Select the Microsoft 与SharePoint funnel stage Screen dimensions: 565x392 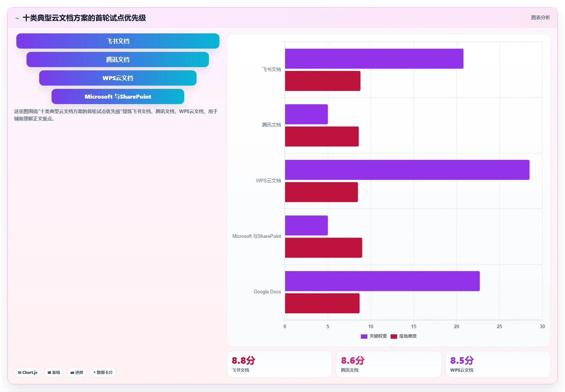(118, 96)
